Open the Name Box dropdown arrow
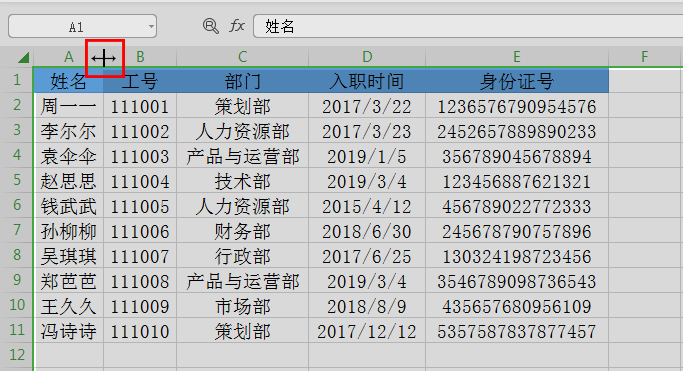Image resolution: width=683 pixels, height=371 pixels. coord(151,27)
